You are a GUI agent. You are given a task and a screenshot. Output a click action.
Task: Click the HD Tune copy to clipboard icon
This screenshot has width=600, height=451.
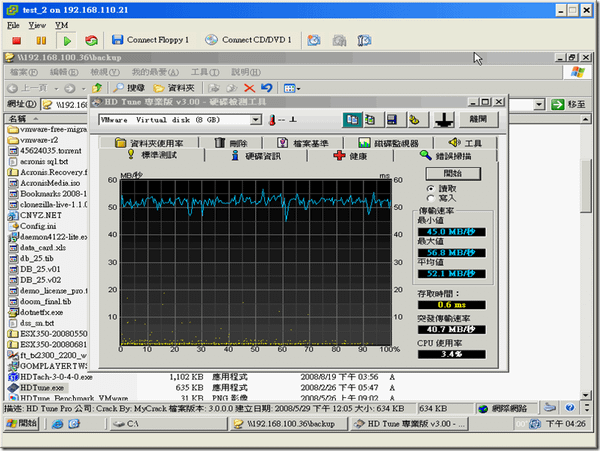tap(352, 120)
